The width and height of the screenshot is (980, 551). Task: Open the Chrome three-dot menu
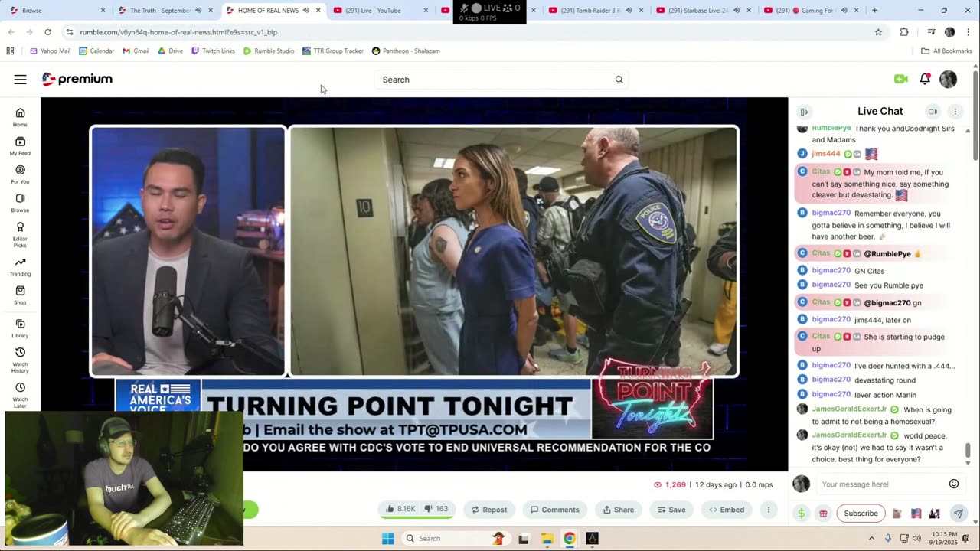coord(968,32)
